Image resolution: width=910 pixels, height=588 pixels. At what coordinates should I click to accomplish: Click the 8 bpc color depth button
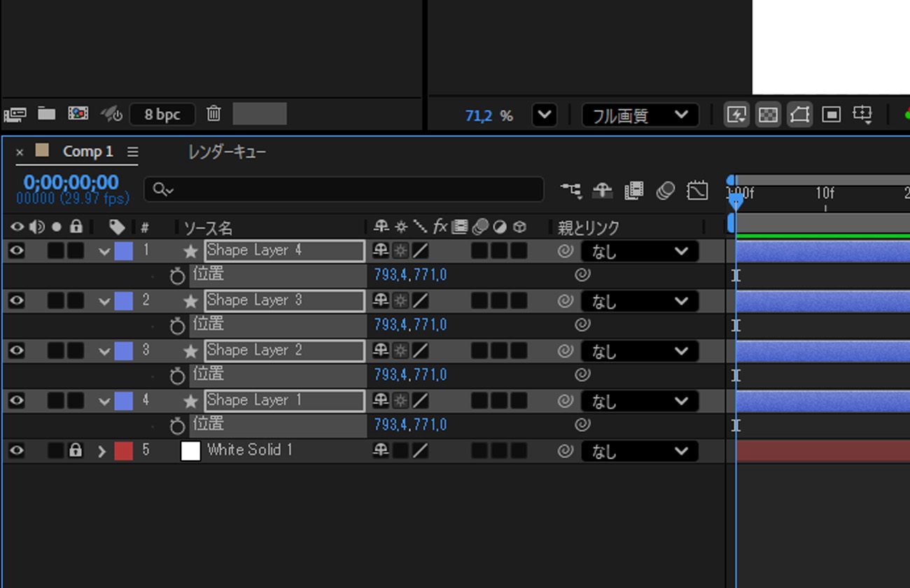(162, 114)
